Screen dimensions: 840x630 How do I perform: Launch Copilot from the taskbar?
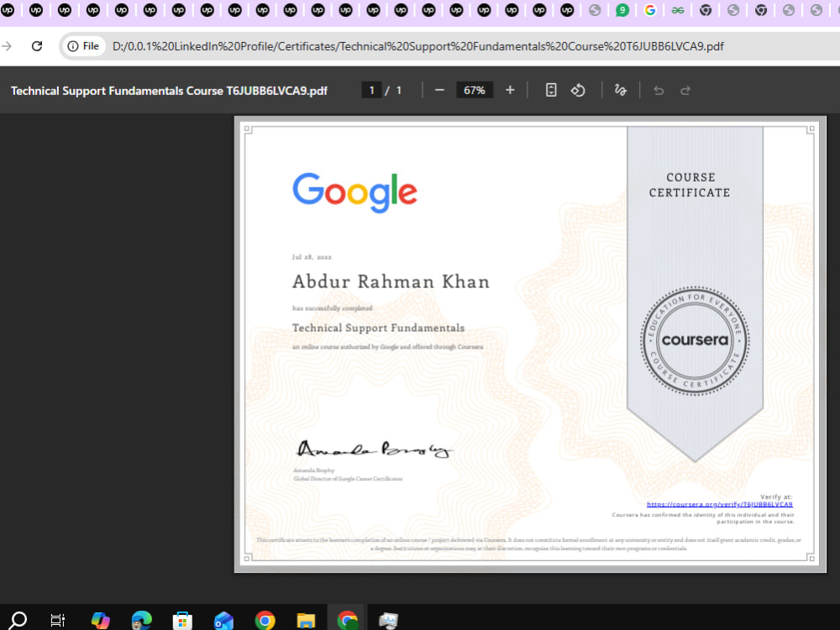click(100, 620)
